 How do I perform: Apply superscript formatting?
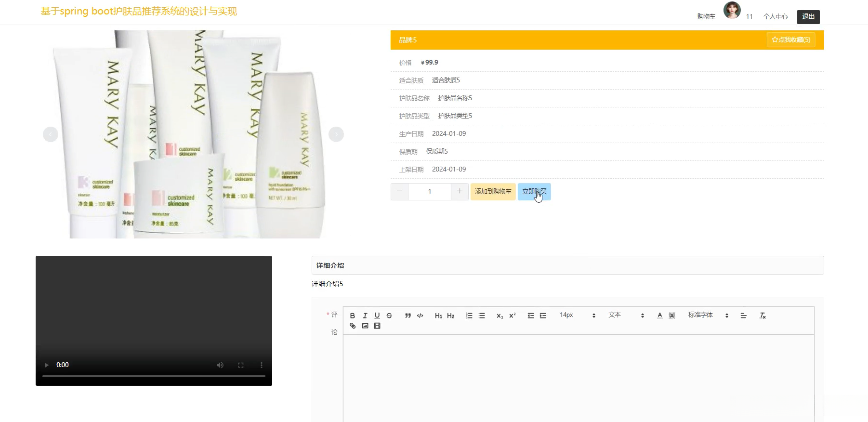(512, 316)
